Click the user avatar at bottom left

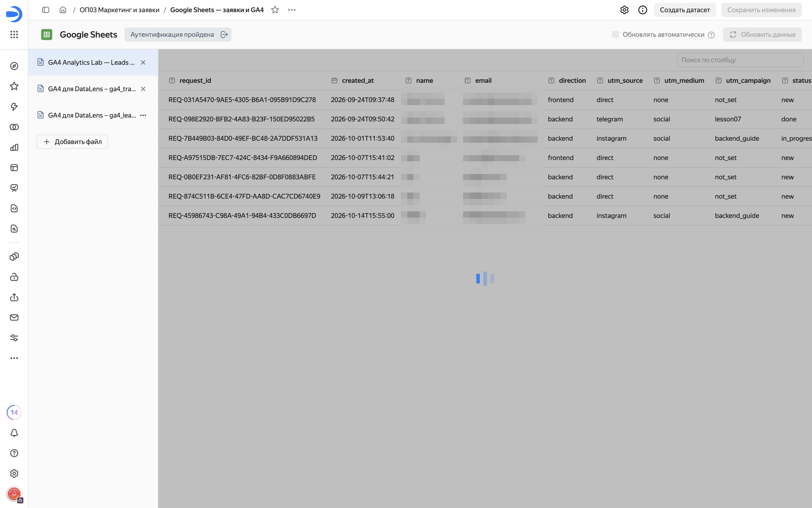coord(14,494)
